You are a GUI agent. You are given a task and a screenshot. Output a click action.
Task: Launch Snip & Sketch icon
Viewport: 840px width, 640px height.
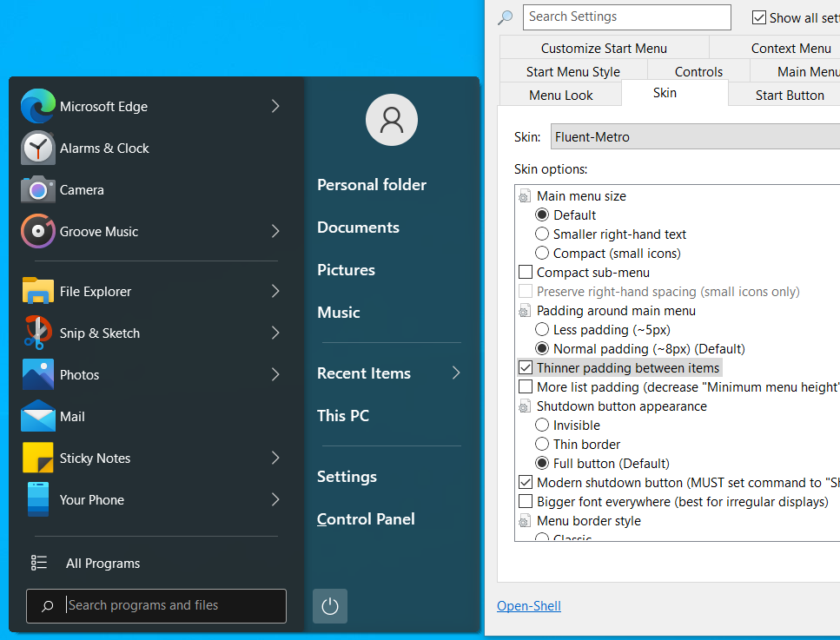pyautogui.click(x=38, y=333)
